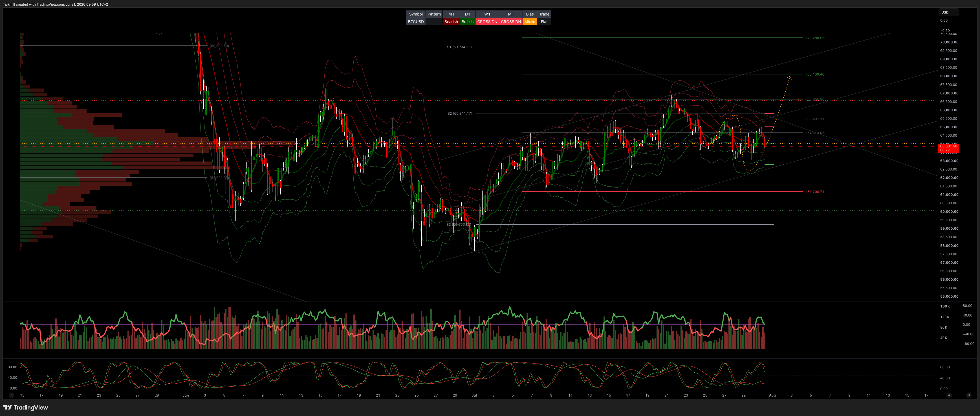This screenshot has width=980, height=416.
Task: Click the 70,000.00 price axis label
Action: pos(949,42)
